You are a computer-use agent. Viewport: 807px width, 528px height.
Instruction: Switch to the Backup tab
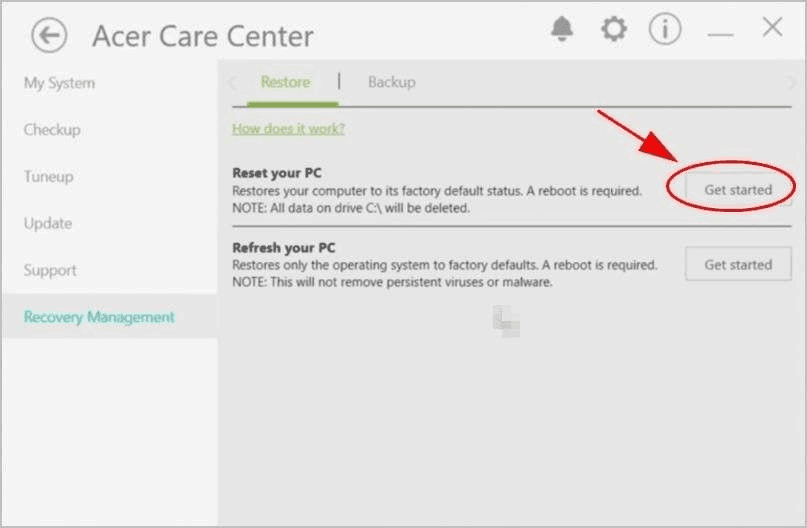pyautogui.click(x=392, y=82)
